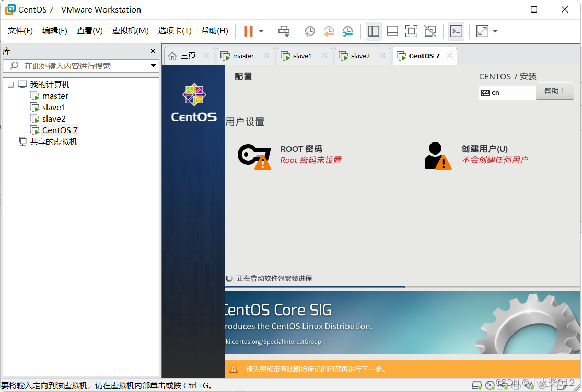This screenshot has height=392, width=582.
Task: Open the power options dropdown arrow
Action: (x=261, y=31)
